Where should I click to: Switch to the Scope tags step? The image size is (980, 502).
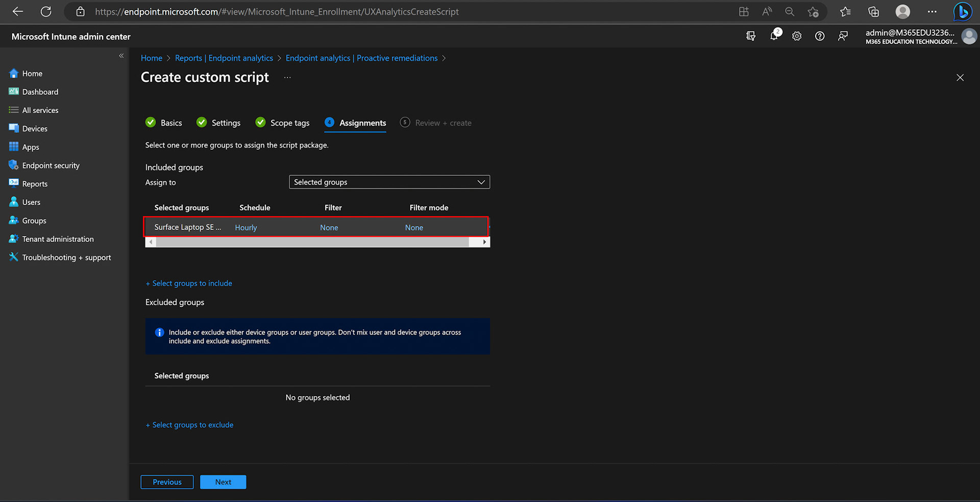pos(282,123)
